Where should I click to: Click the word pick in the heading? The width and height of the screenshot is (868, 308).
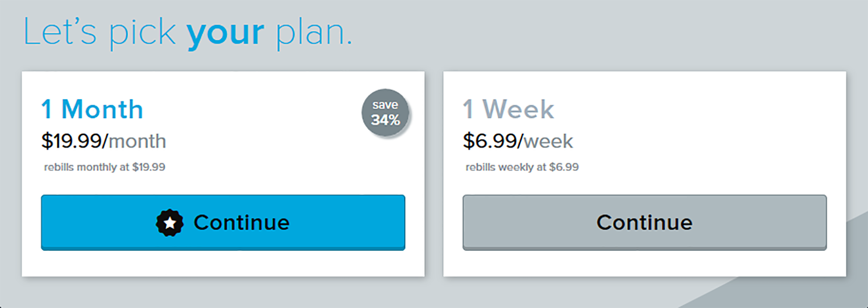[x=142, y=33]
